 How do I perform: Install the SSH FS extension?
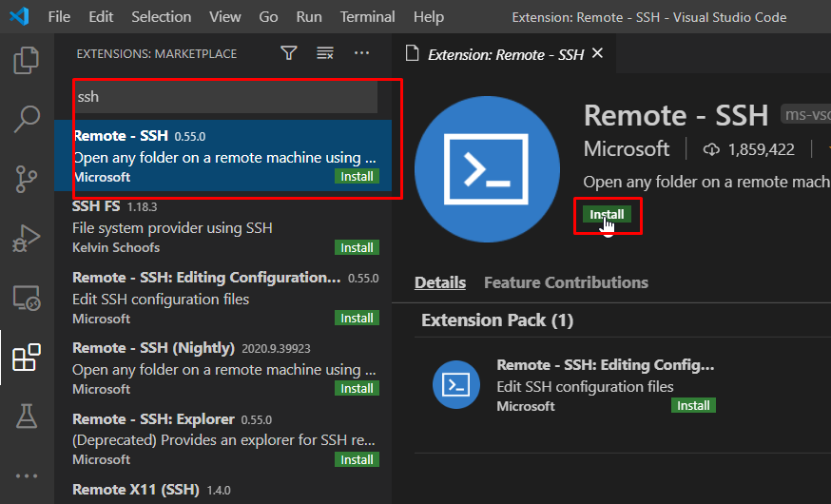coord(357,247)
